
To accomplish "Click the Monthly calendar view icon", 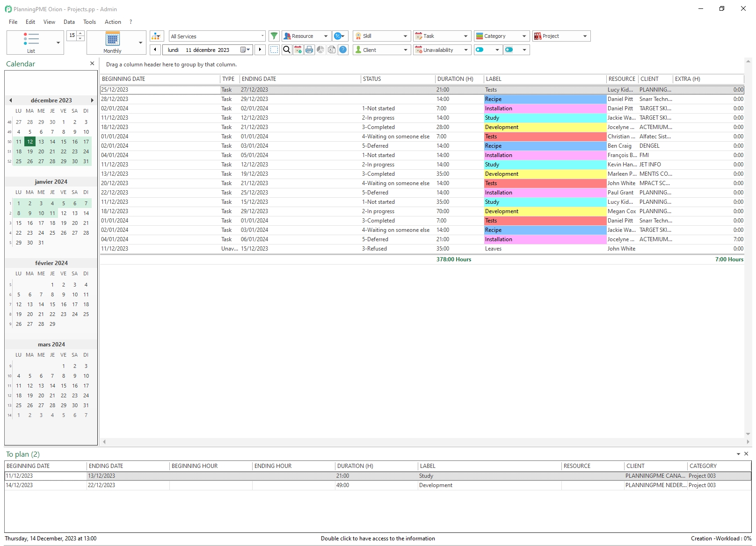I will pyautogui.click(x=112, y=39).
